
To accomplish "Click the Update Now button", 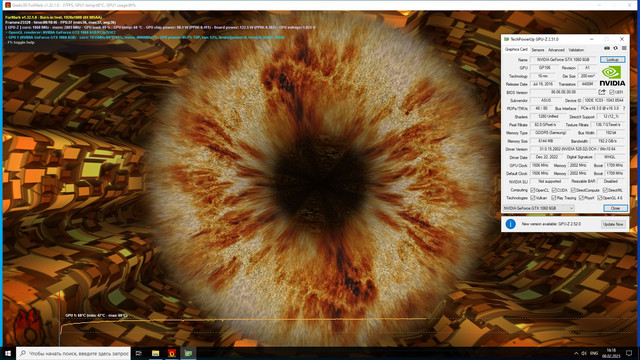I will (613, 224).
